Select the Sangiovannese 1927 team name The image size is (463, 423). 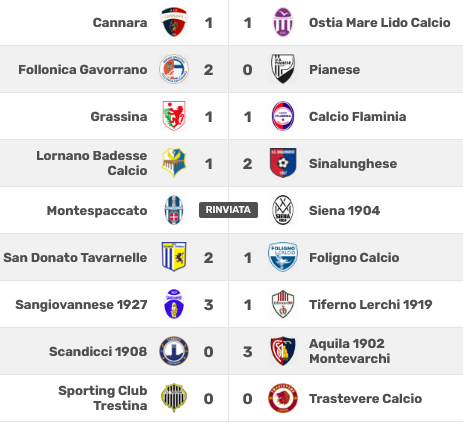81,305
